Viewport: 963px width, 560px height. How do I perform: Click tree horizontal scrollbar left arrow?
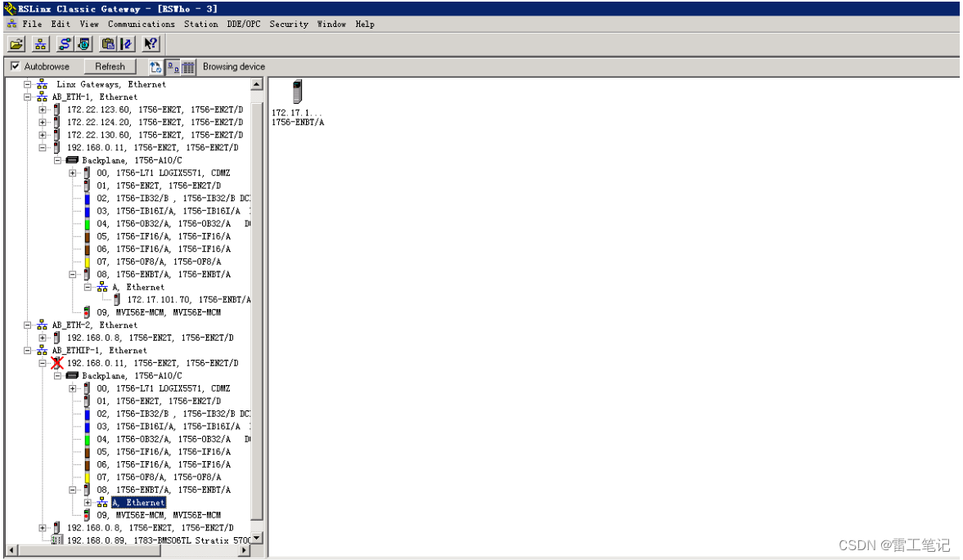pyautogui.click(x=11, y=550)
